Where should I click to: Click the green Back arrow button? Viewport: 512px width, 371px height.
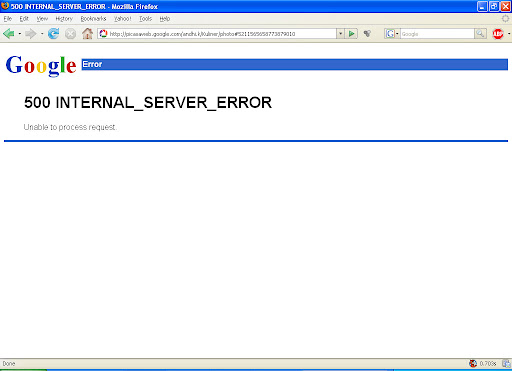[x=8, y=34]
